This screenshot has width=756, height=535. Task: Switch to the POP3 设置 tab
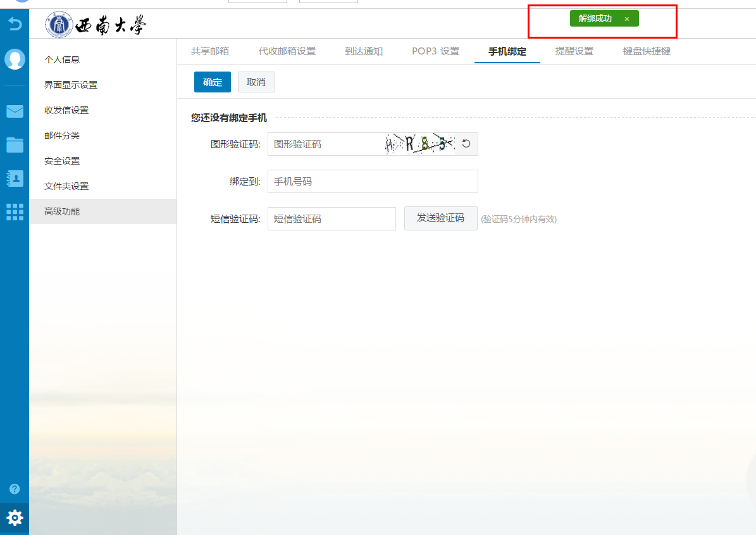click(x=435, y=51)
